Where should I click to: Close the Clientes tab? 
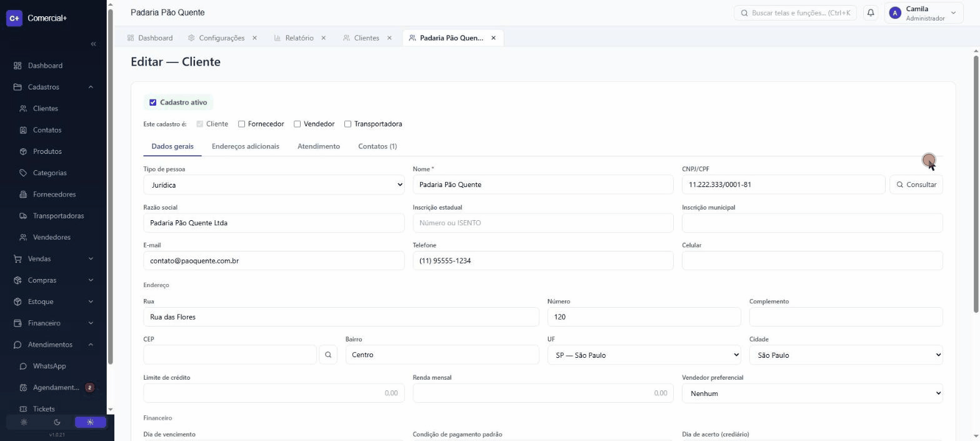[x=389, y=38]
